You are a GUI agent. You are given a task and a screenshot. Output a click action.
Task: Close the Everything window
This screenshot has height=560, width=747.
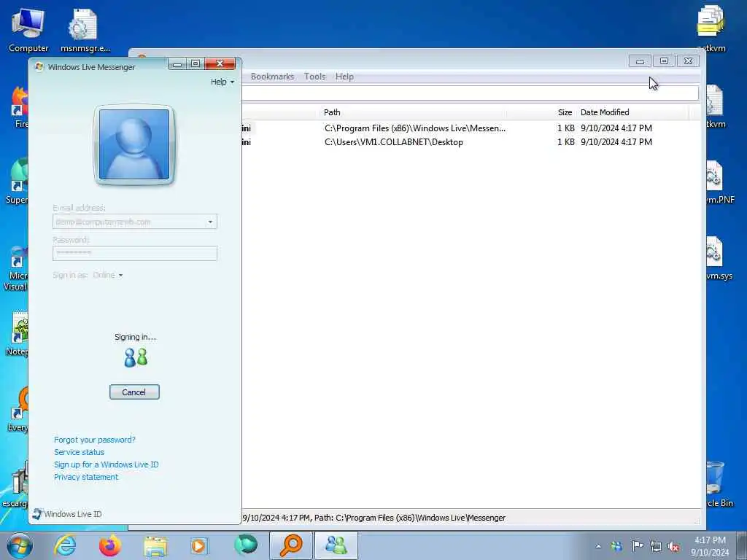coord(688,61)
